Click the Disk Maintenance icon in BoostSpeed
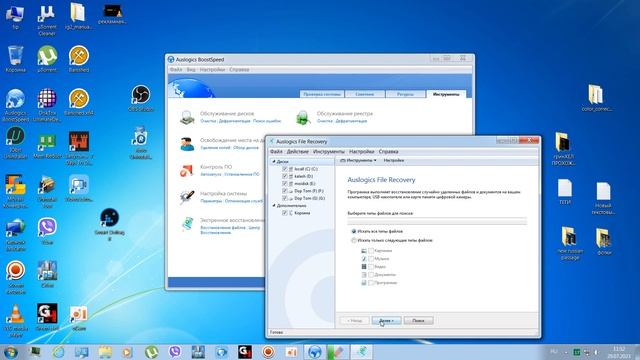The width and height of the screenshot is (640, 360). coord(187,118)
